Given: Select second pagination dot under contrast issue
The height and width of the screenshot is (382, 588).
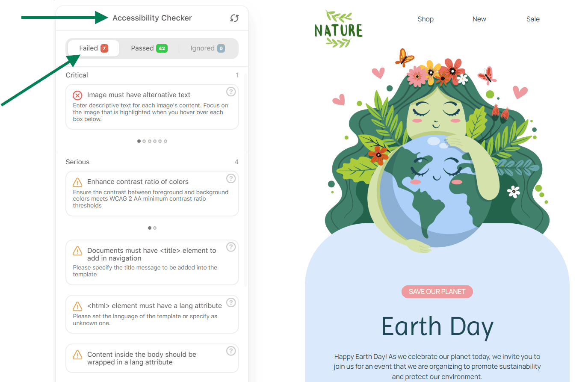Looking at the screenshot, I should (x=155, y=228).
